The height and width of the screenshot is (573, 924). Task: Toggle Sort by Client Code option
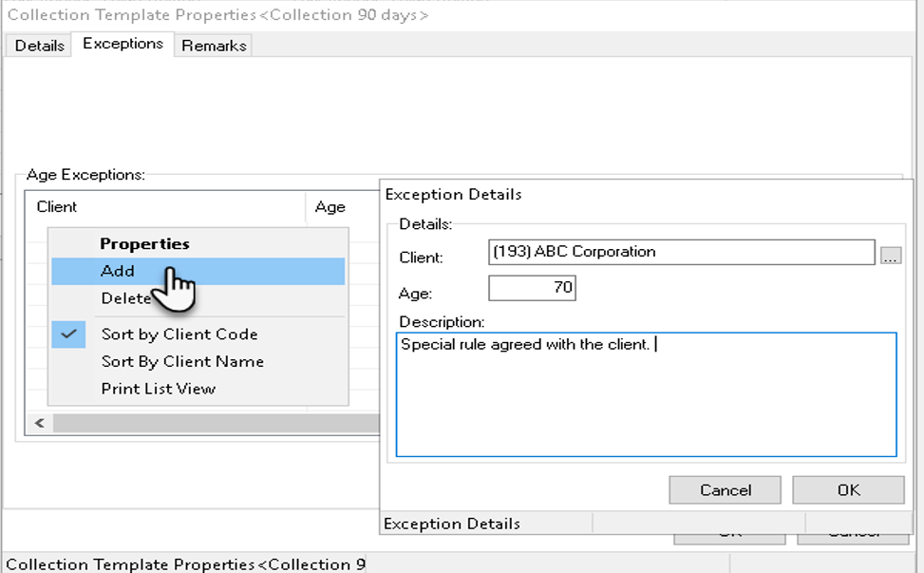click(198, 334)
